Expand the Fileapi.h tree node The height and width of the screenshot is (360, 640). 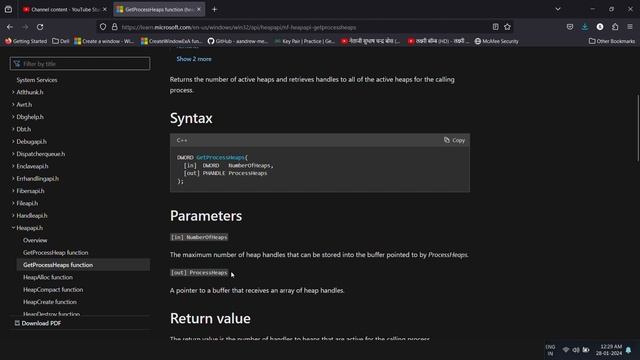[13, 203]
